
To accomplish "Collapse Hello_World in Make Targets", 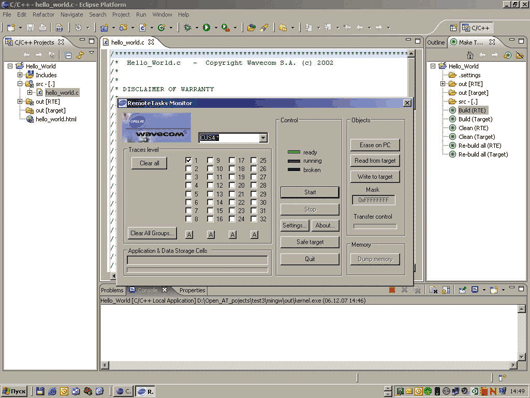I will 433,66.
